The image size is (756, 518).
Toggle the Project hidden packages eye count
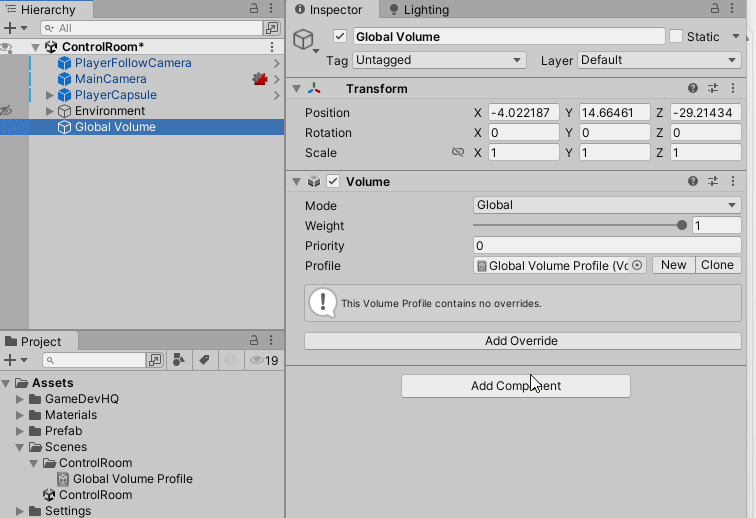(264, 360)
